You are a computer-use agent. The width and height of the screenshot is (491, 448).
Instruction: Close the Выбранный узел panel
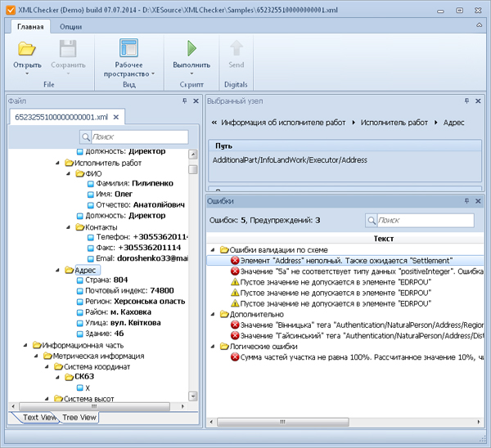[480, 101]
